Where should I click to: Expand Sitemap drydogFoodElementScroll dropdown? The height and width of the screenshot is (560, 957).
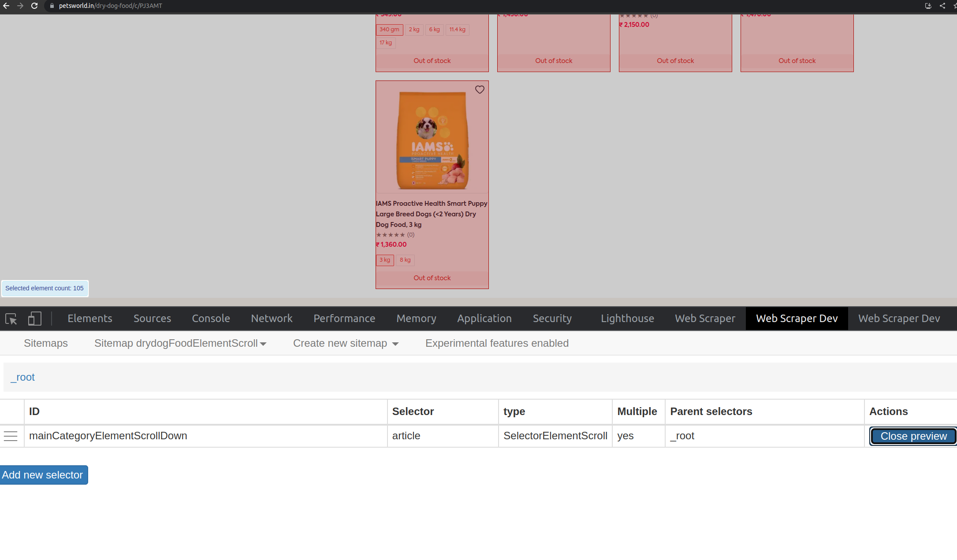pos(180,343)
